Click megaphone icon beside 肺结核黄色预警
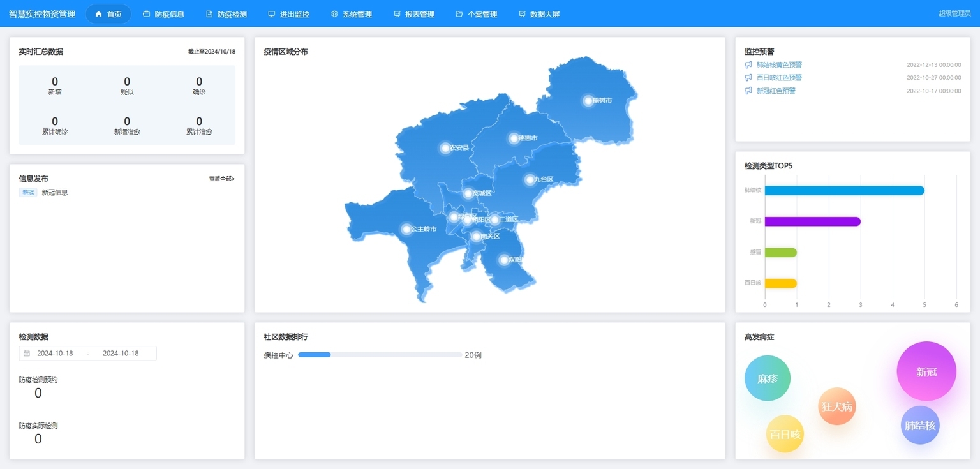The image size is (980, 469). [748, 65]
